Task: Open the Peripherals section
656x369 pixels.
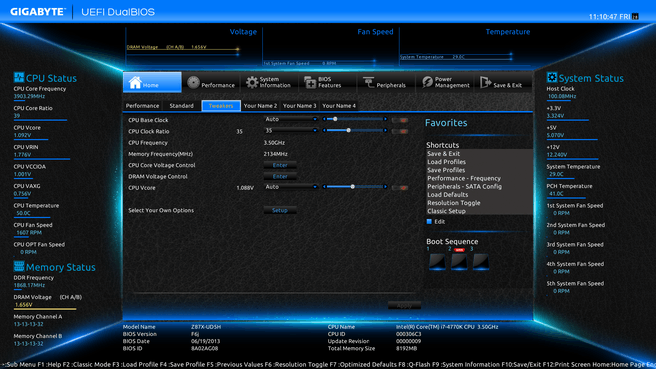Action: (386, 82)
